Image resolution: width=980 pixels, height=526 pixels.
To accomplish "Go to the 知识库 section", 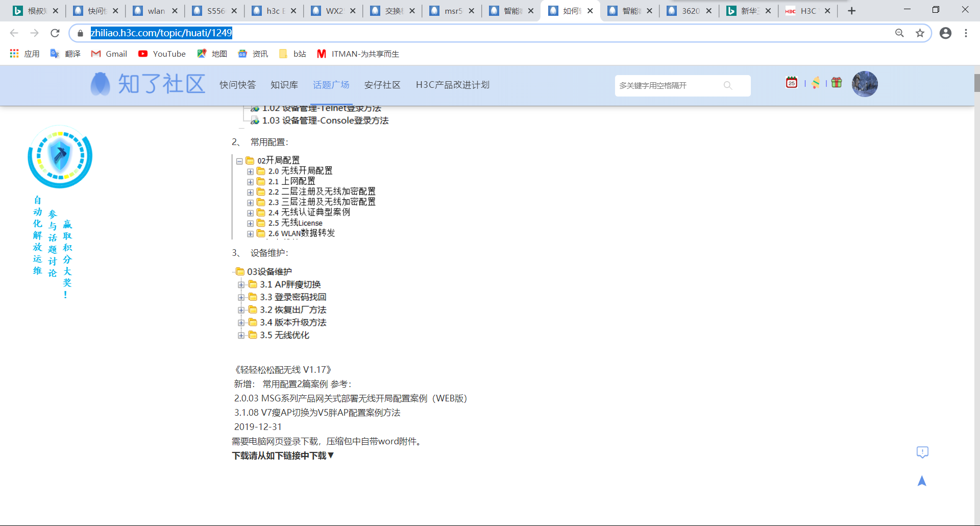I will point(284,85).
